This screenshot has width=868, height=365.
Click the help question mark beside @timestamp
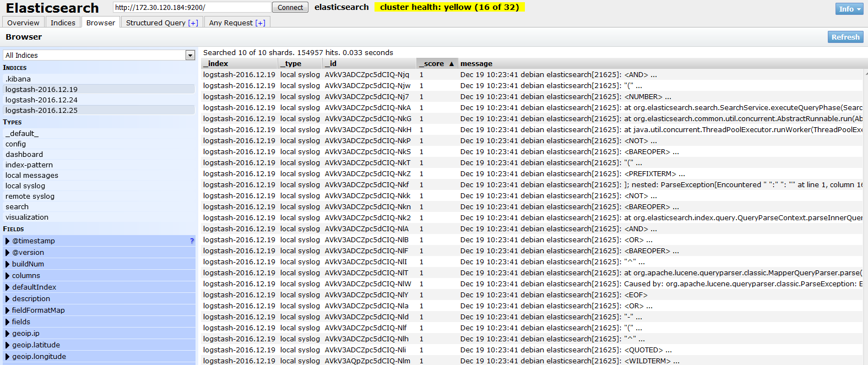click(192, 241)
